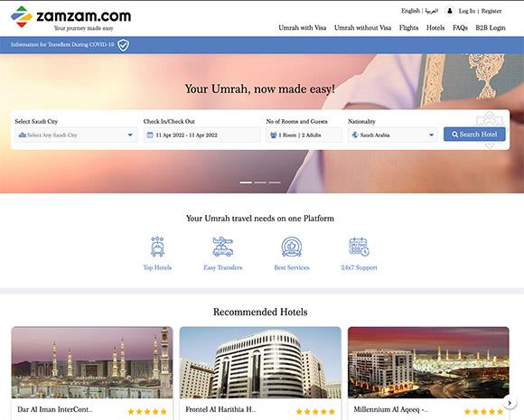This screenshot has width=524, height=420.
Task: Select the third banner slide indicator
Action: tap(275, 182)
